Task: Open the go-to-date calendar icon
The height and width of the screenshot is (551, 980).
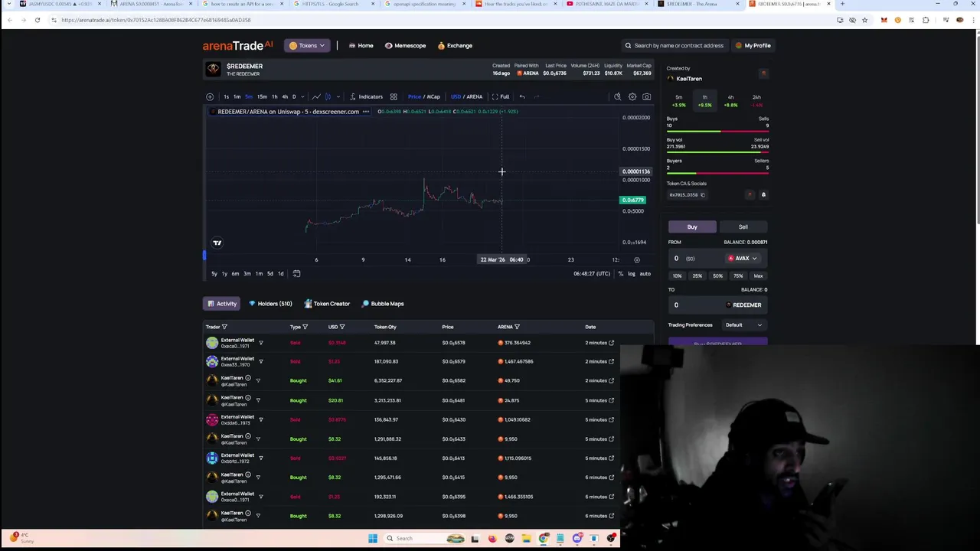Action: tap(296, 273)
